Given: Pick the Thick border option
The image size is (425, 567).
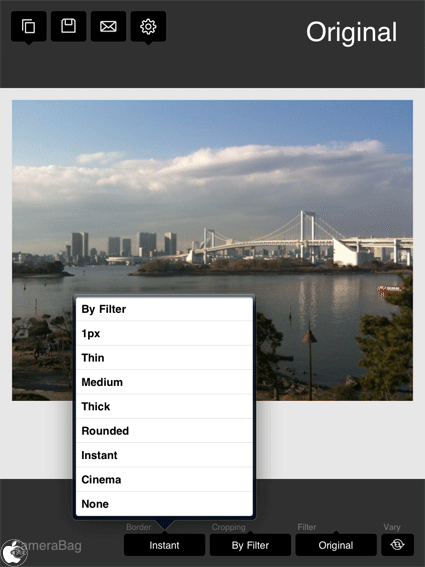Looking at the screenshot, I should pos(164,406).
